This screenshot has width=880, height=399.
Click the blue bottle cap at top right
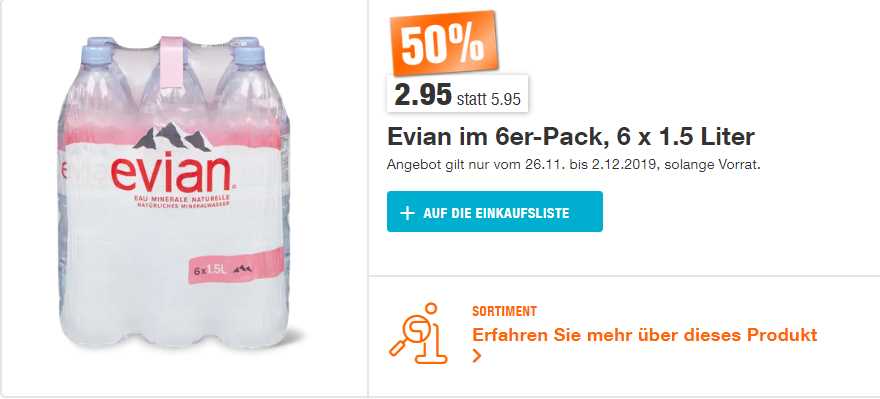click(x=247, y=51)
